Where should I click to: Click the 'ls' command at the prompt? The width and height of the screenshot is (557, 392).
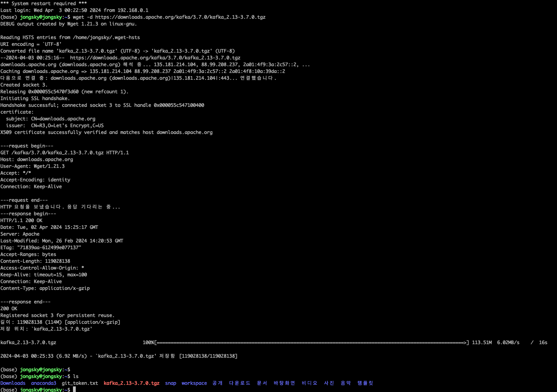[x=76, y=376]
